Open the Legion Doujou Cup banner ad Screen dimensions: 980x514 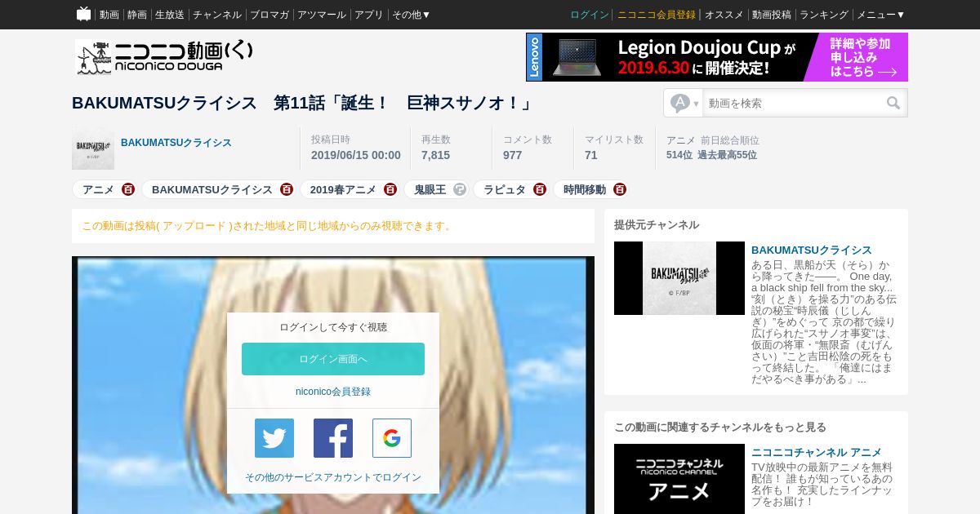(x=717, y=57)
